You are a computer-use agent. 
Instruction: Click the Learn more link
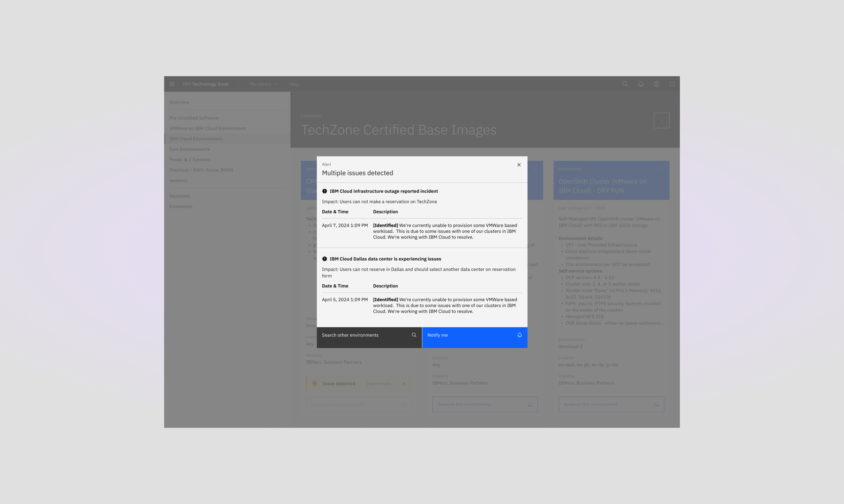coord(378,384)
